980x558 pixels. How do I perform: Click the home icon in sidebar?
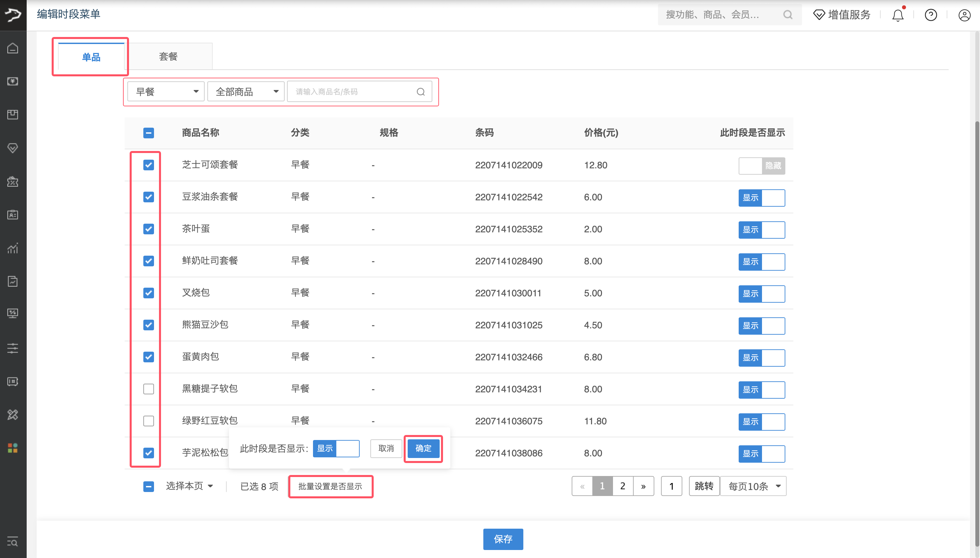click(13, 48)
